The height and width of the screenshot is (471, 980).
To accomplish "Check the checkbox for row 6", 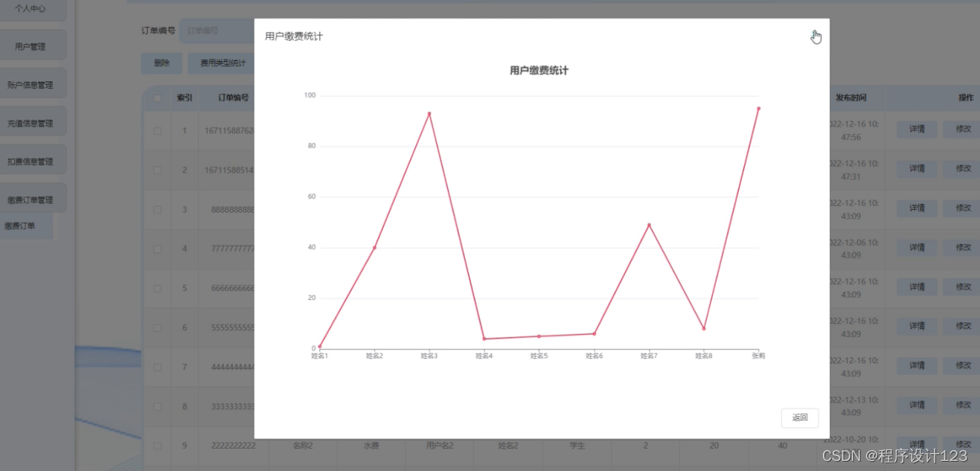I will (158, 328).
